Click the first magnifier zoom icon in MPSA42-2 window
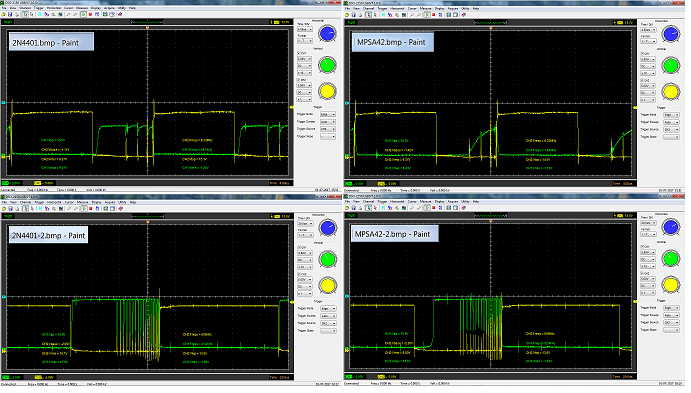The height and width of the screenshot is (393, 691). [x=412, y=208]
